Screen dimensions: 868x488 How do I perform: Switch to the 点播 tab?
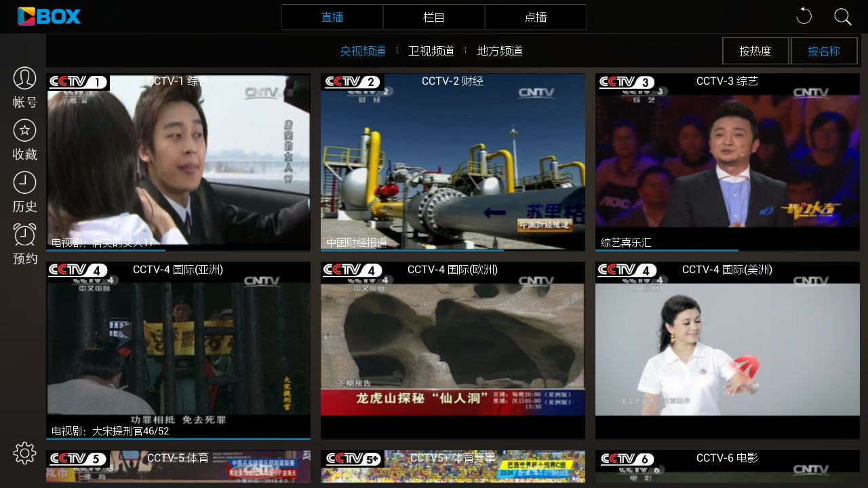point(536,17)
